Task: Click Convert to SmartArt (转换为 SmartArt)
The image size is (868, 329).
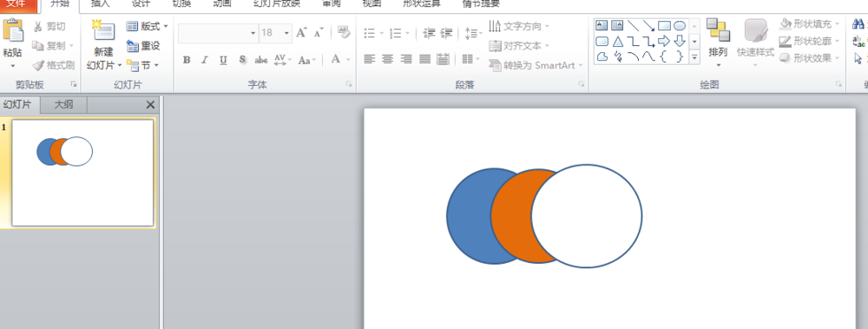Action: (536, 65)
